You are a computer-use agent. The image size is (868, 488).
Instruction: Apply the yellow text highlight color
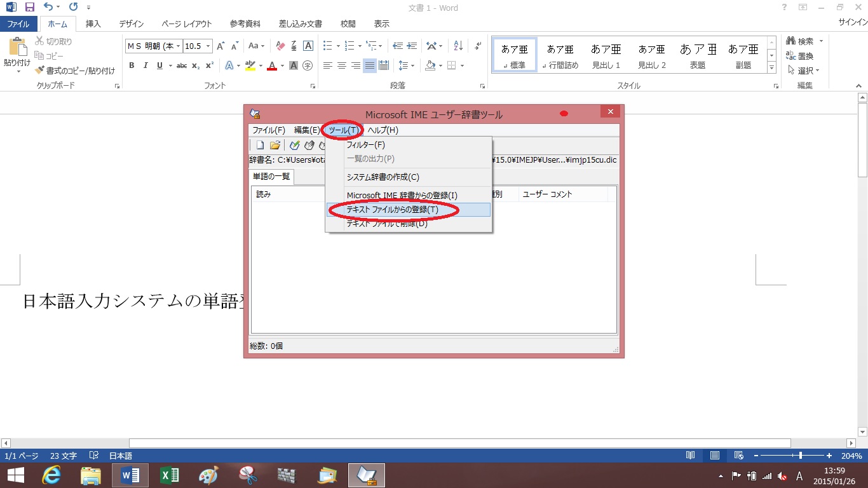pos(250,65)
